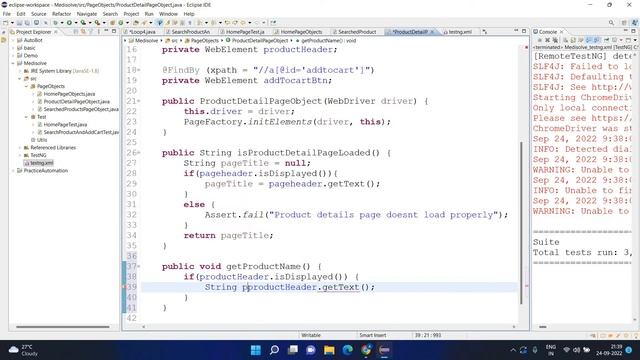
Task: Select SearchProductAndAddCartTest file in tree
Action: point(81,132)
